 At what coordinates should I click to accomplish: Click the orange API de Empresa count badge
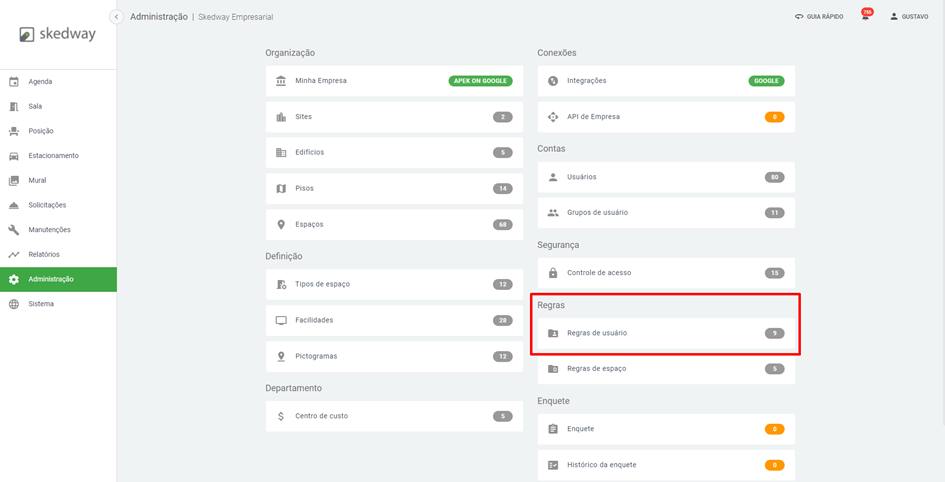774,117
